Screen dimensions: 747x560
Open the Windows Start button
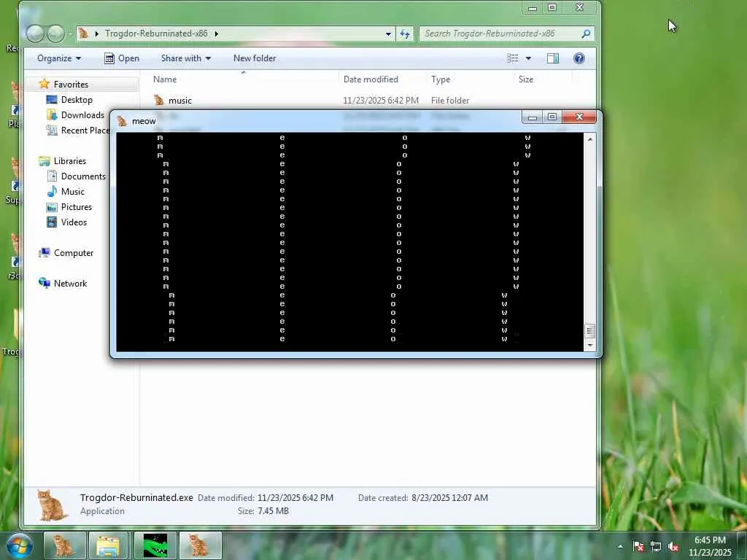click(19, 545)
